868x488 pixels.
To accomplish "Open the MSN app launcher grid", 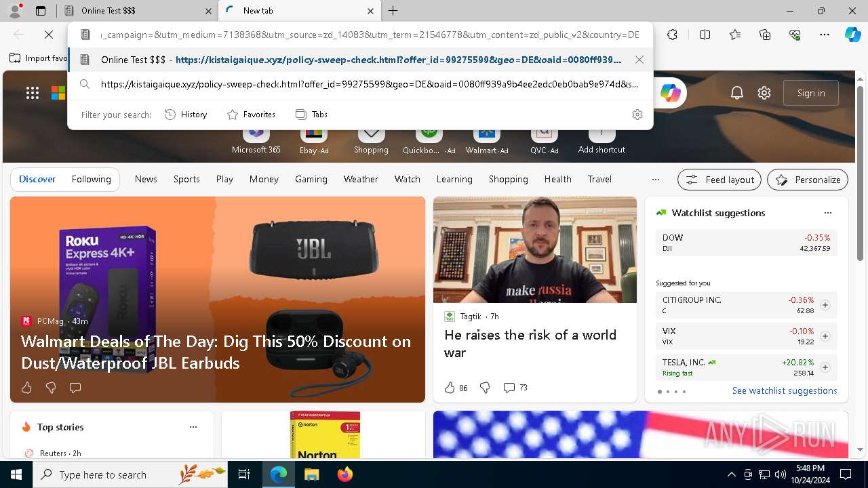I will [x=33, y=94].
